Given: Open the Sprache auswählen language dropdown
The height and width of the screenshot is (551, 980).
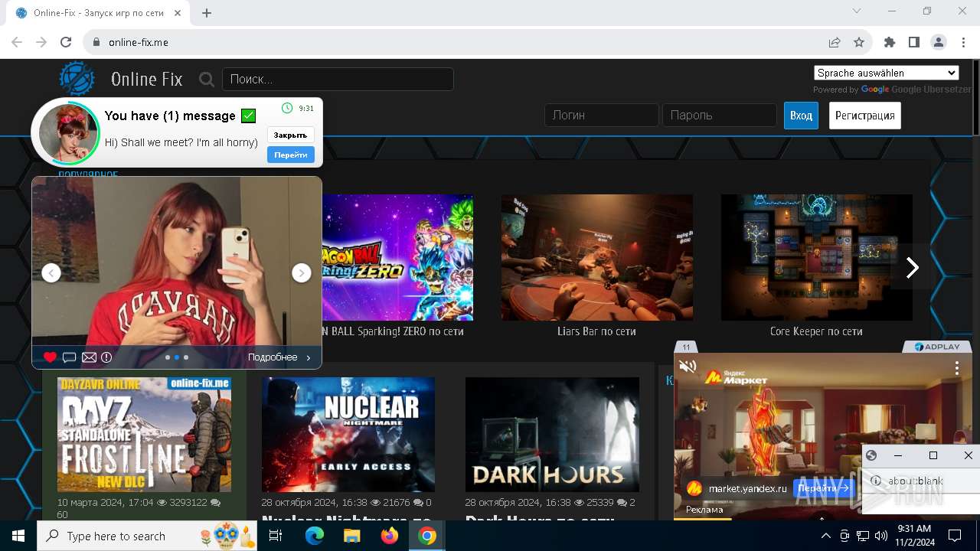Looking at the screenshot, I should pos(887,73).
